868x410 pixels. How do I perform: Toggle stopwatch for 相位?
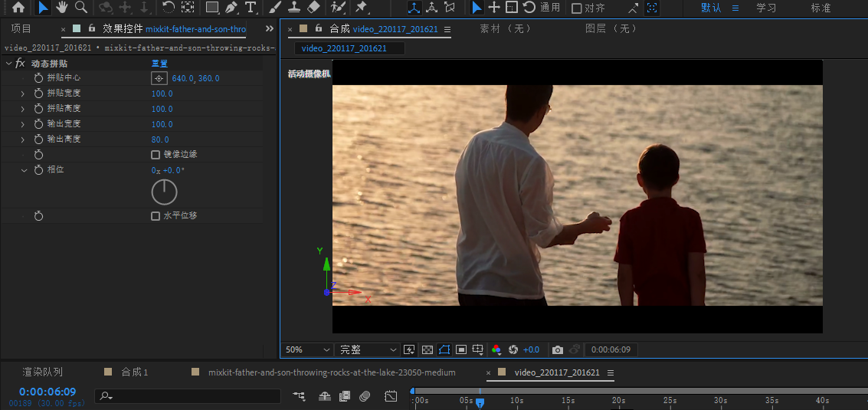39,170
